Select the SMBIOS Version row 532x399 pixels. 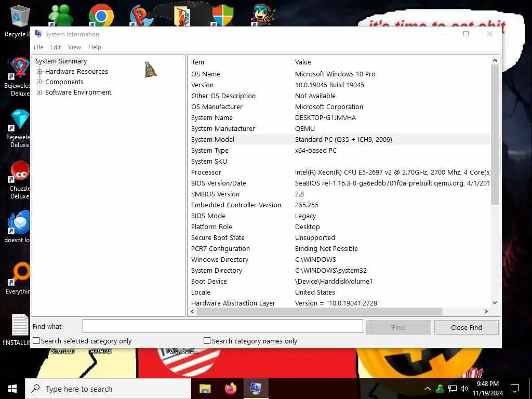(339, 194)
